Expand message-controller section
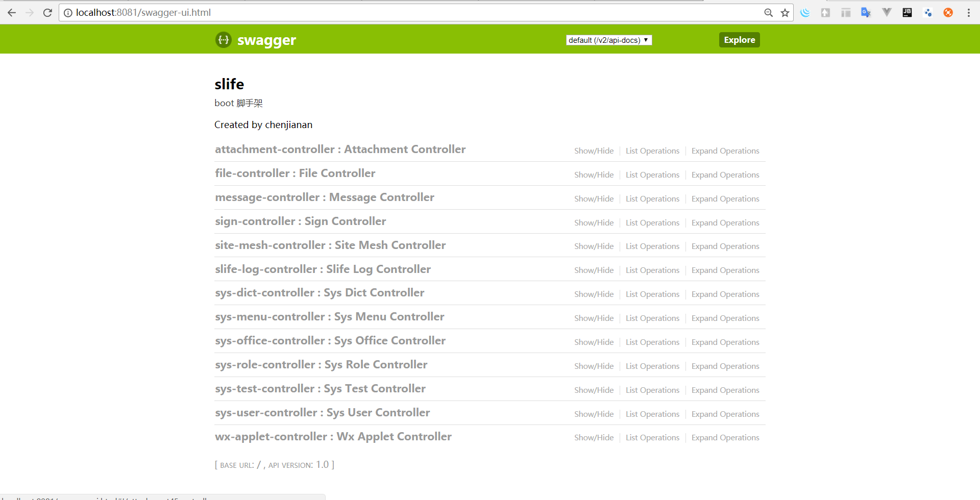The width and height of the screenshot is (980, 500). coord(325,197)
